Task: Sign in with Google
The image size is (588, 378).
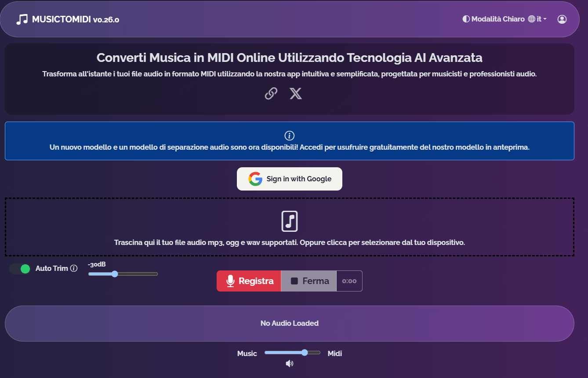Action: 289,179
